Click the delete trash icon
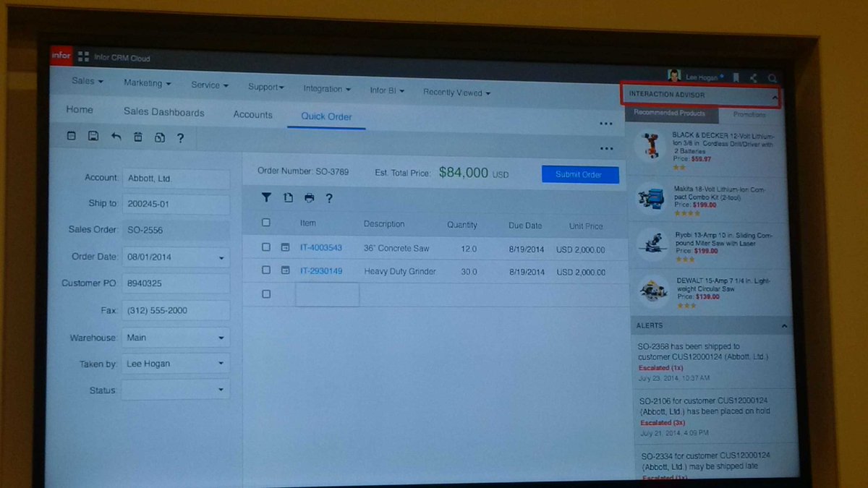Viewport: 868px width, 488px height. (x=138, y=137)
